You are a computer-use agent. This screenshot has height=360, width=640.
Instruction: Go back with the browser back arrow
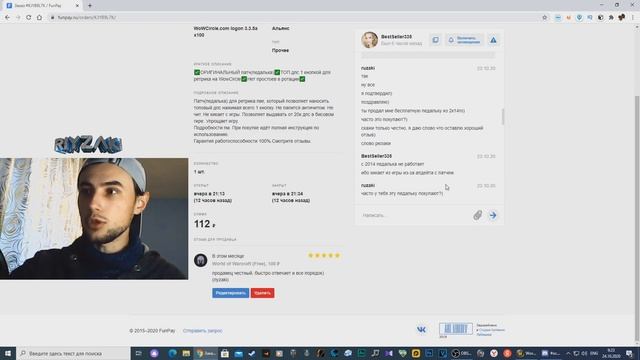click(7, 18)
